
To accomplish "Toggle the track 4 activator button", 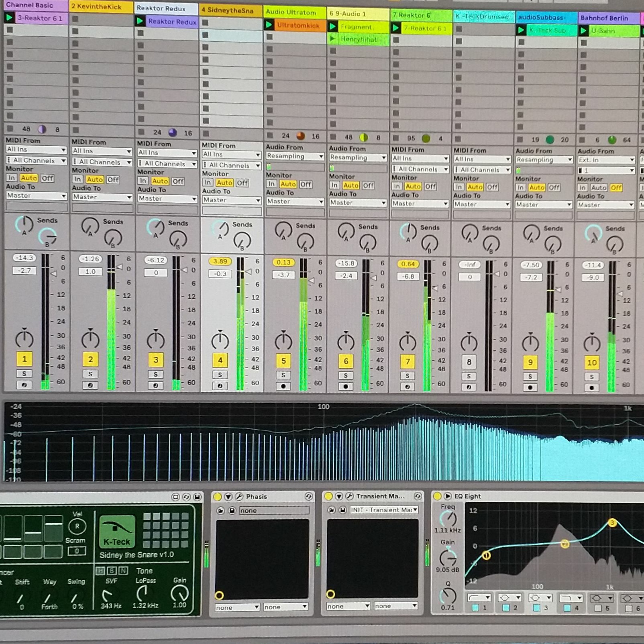I will pos(220,360).
